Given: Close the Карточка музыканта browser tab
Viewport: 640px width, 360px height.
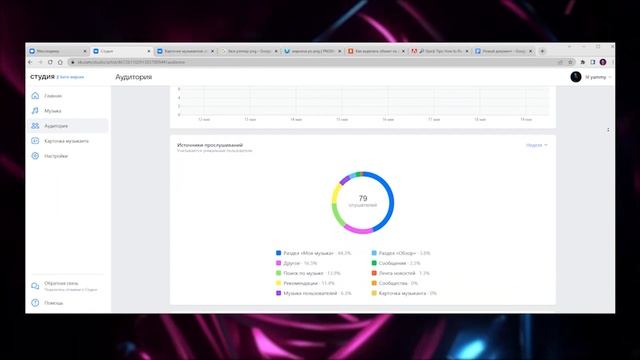Looking at the screenshot, I should 212,51.
